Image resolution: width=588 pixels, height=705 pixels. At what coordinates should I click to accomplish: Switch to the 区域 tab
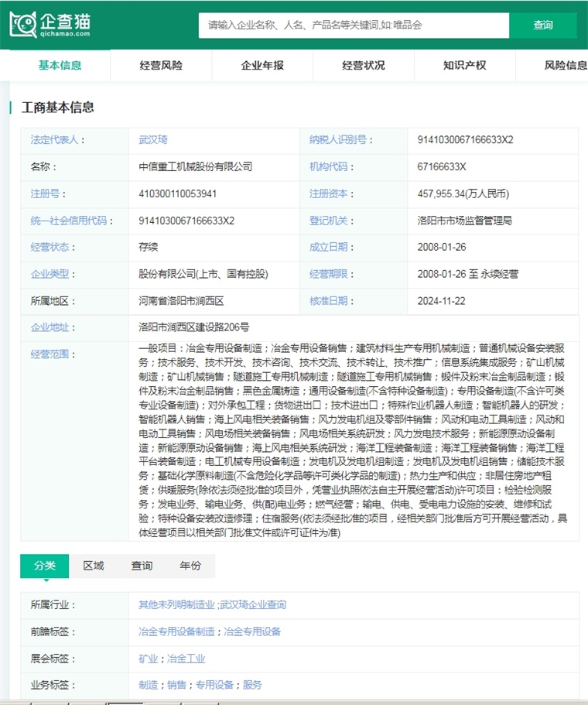[x=93, y=566]
